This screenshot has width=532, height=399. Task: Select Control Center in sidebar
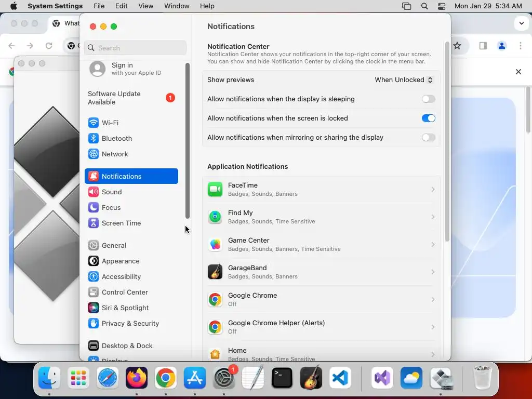[131, 292]
